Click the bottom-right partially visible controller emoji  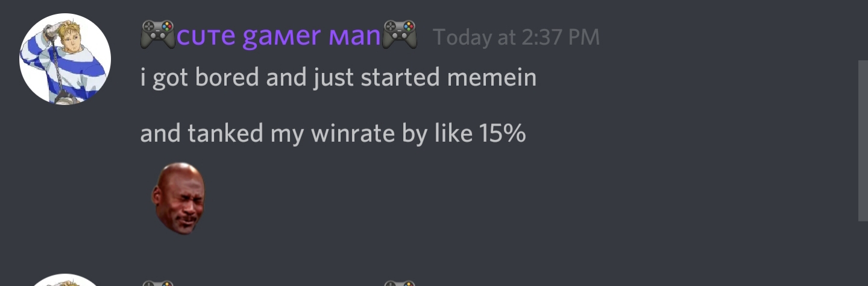point(401,283)
